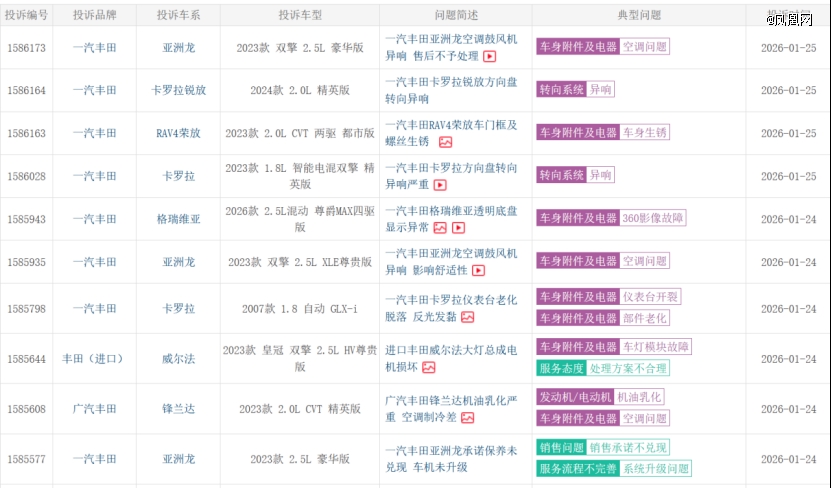View image icon for 威尔法 headlight complaint
This screenshot has width=831, height=488.
tap(428, 367)
